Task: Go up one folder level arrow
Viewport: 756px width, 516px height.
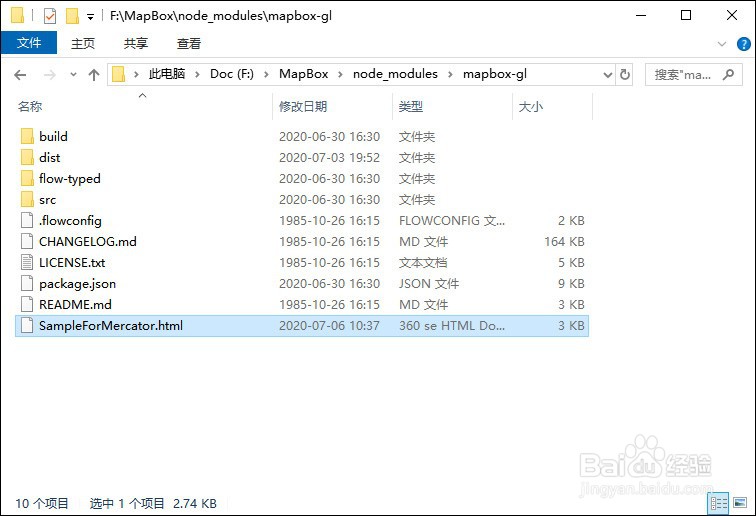Action: click(94, 75)
